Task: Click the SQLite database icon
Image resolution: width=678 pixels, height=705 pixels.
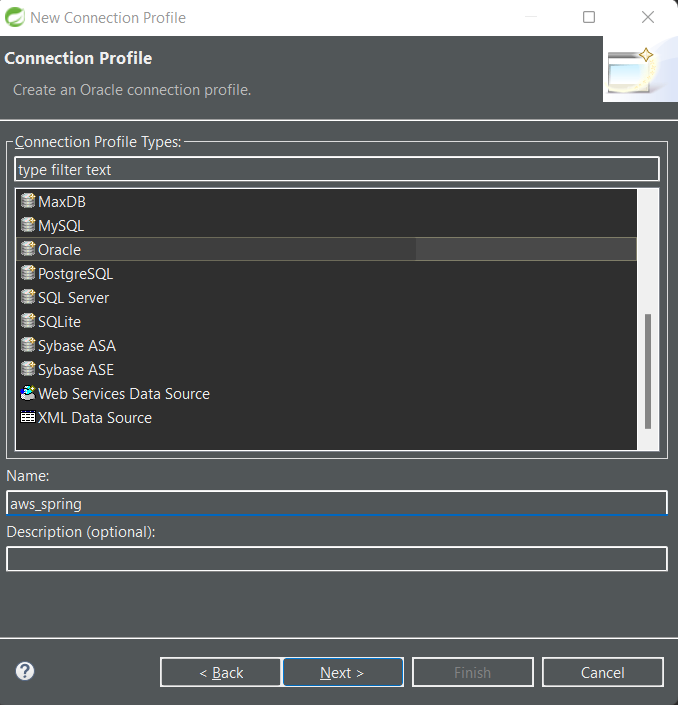Action: (28, 321)
